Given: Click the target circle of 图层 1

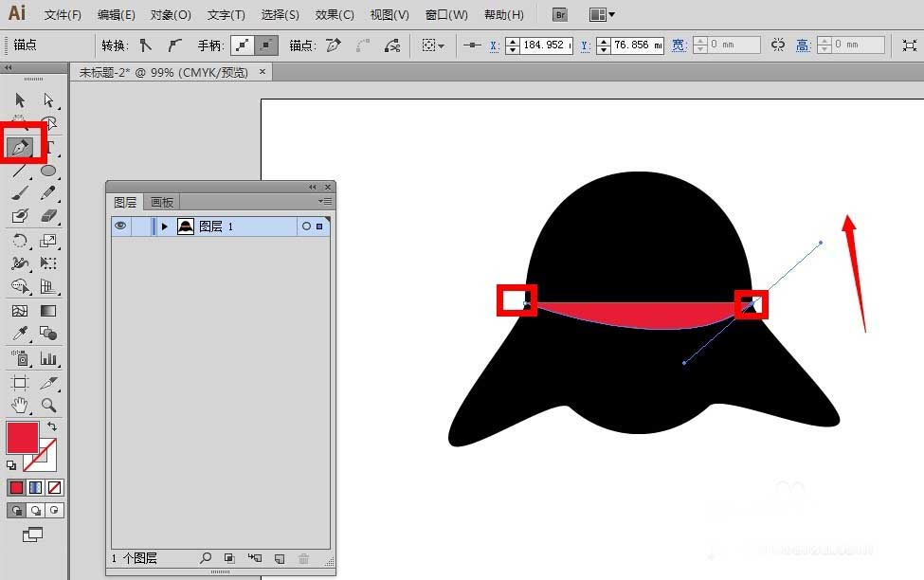Looking at the screenshot, I should 305,227.
